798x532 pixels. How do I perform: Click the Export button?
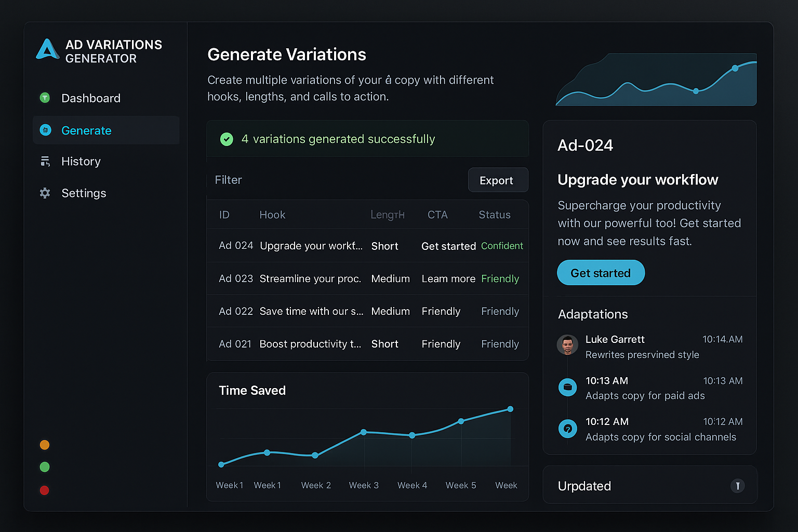[497, 180]
